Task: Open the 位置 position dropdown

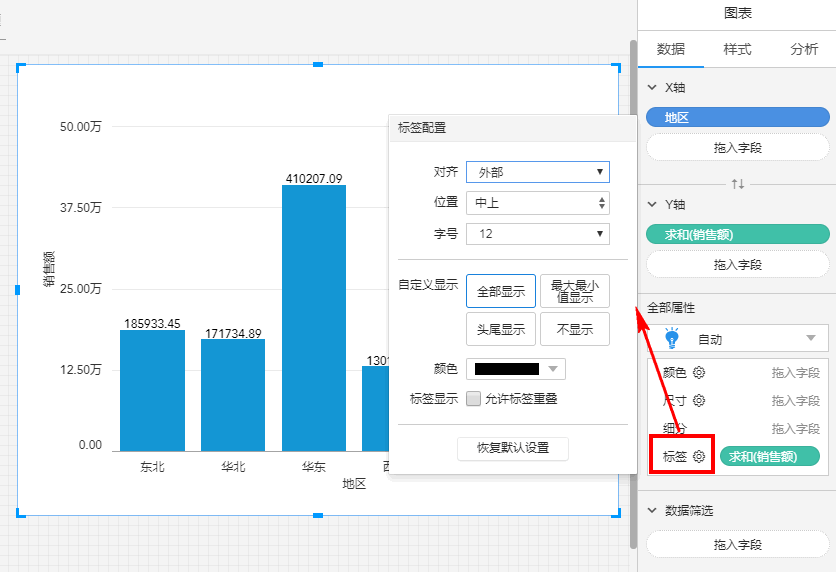Action: (x=537, y=203)
